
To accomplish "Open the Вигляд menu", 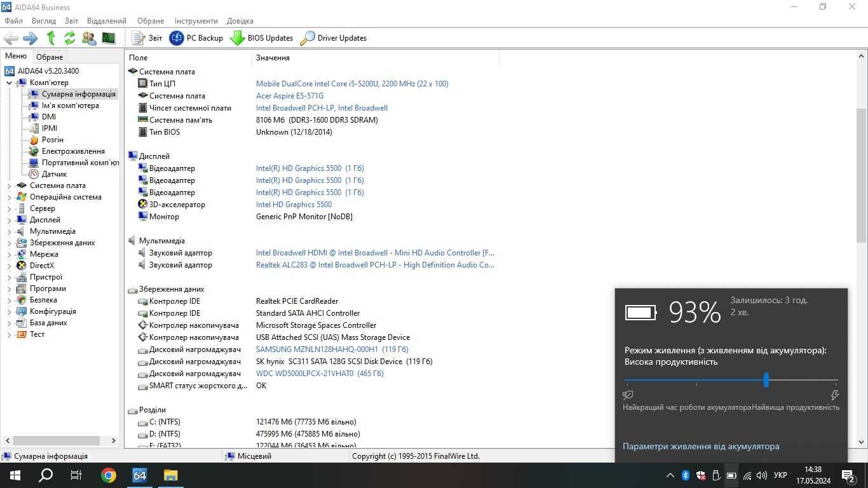I will pos(44,21).
